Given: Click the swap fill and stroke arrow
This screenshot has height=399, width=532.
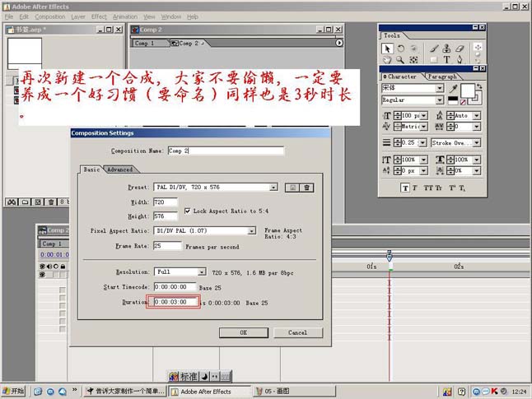Looking at the screenshot, I should coord(478,86).
